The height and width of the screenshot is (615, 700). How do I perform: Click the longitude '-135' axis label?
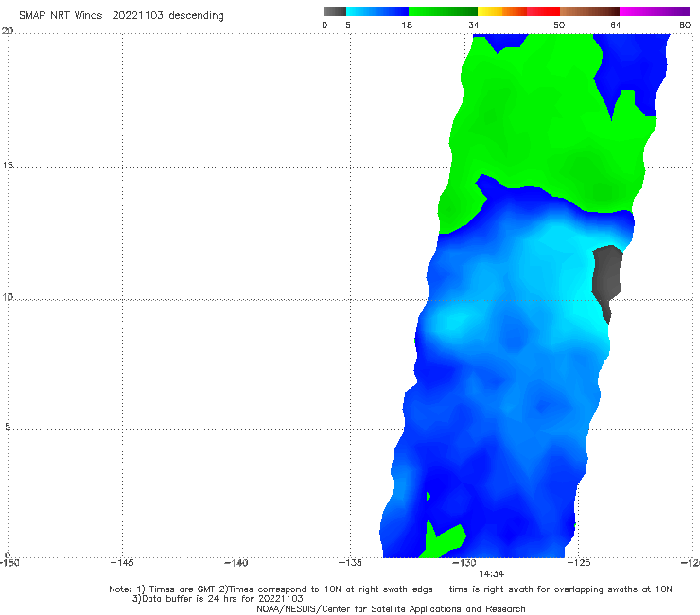(x=350, y=563)
